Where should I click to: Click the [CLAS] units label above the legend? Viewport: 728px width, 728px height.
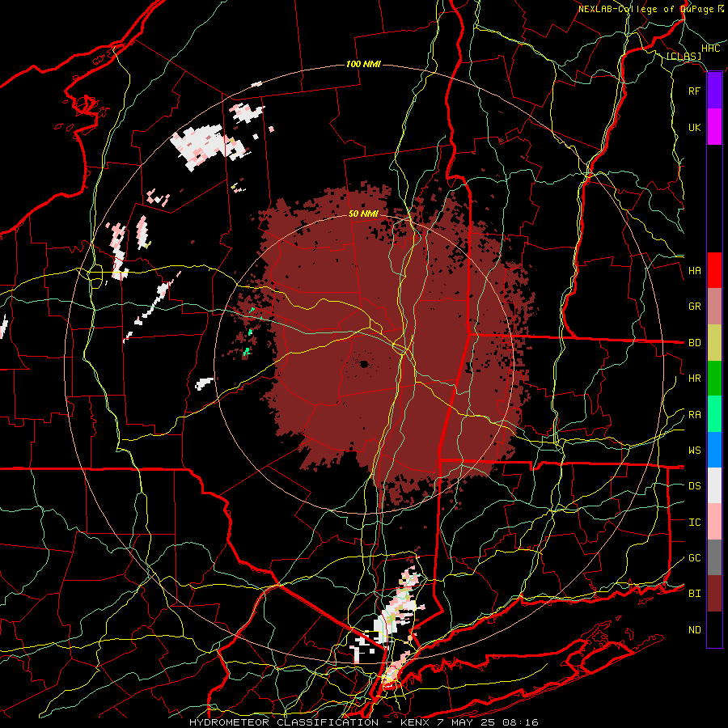coord(684,56)
